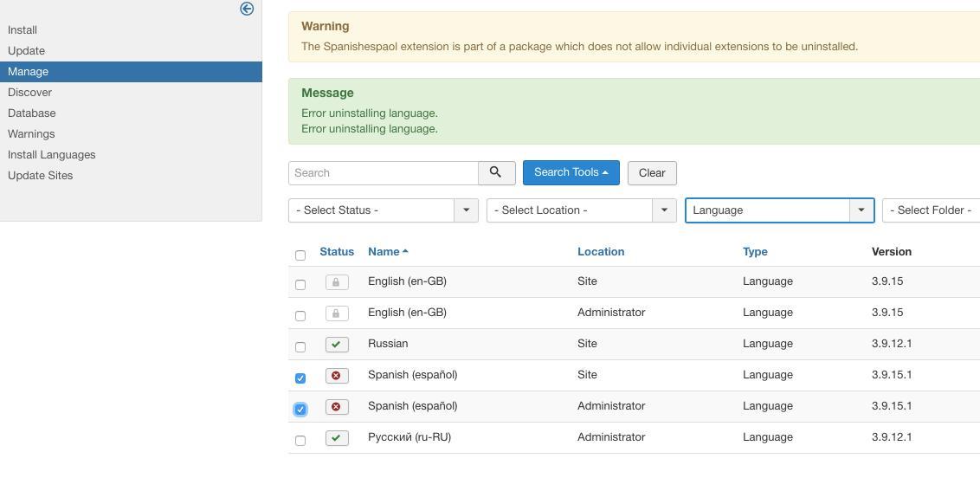Collapse the Search Tools filters

tap(571, 173)
